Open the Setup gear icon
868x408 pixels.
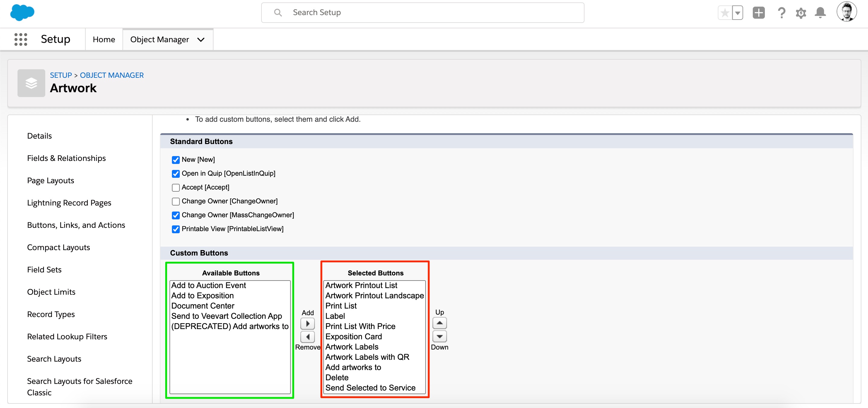[801, 12]
